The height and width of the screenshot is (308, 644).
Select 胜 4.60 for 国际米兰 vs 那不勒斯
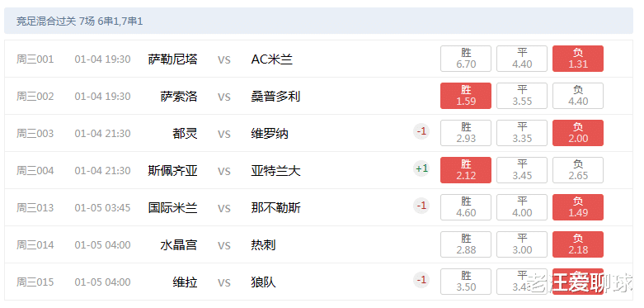click(x=466, y=207)
